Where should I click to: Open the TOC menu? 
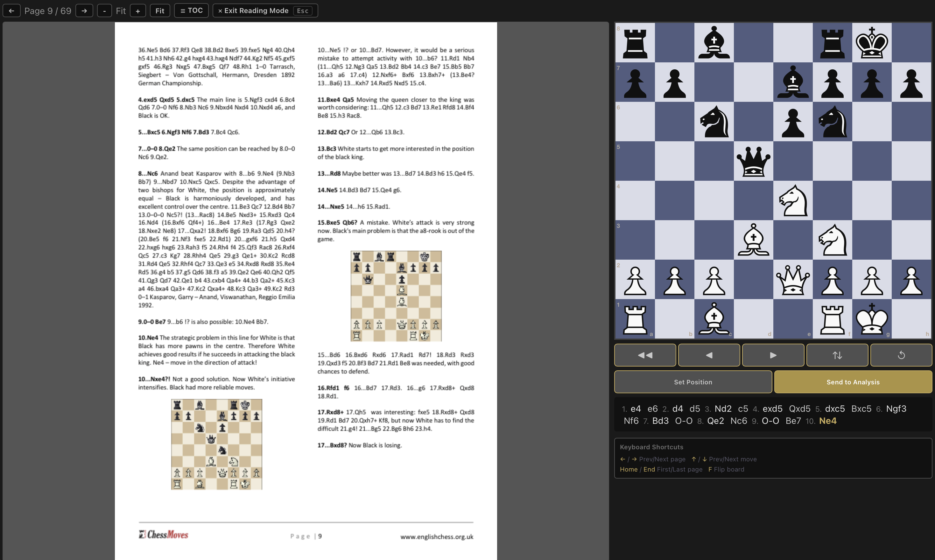pyautogui.click(x=191, y=10)
